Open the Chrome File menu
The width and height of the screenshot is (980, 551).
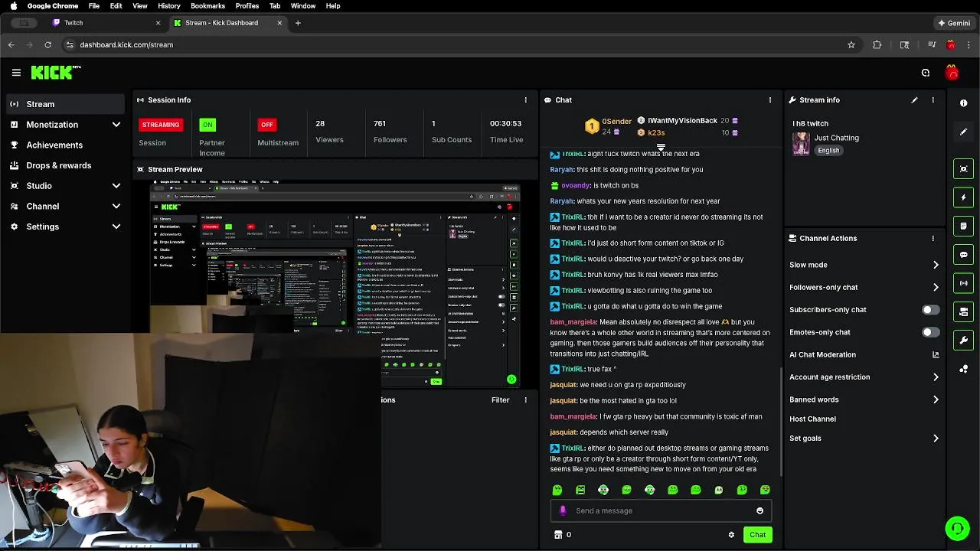[93, 6]
